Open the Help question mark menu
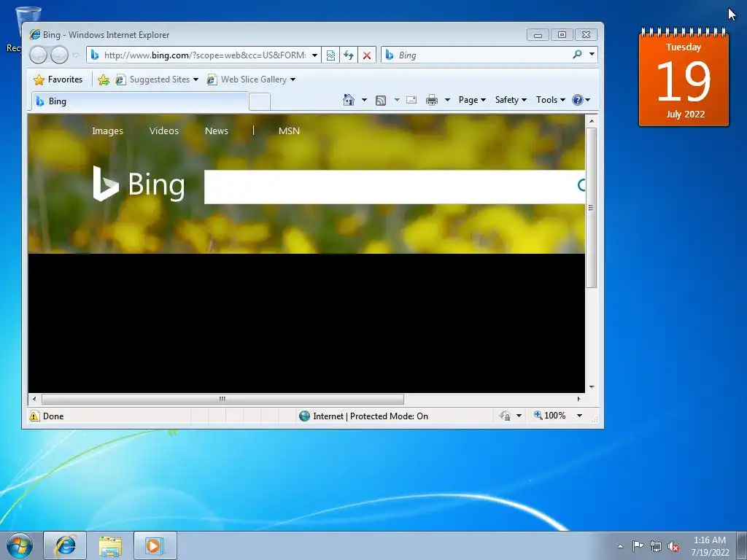This screenshot has height=560, width=747. point(581,100)
